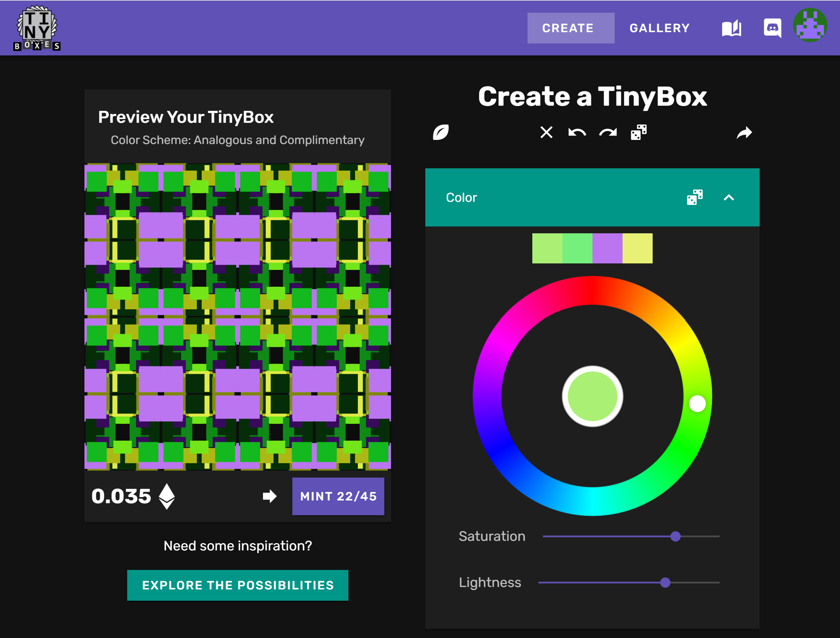Open the documentation book icon

[x=731, y=28]
